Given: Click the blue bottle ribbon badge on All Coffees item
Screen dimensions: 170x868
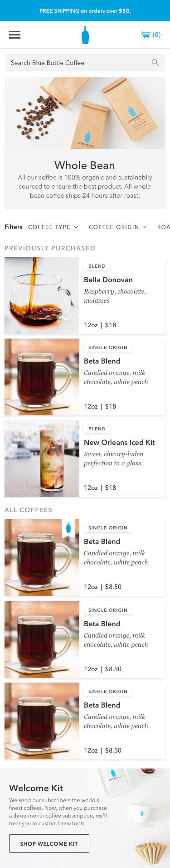Looking at the screenshot, I should pyautogui.click(x=68, y=529).
